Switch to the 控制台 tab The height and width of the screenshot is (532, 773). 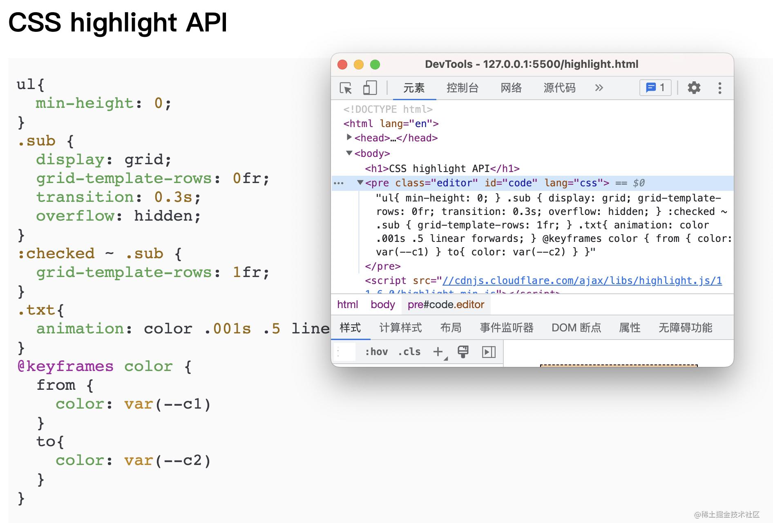coord(462,88)
